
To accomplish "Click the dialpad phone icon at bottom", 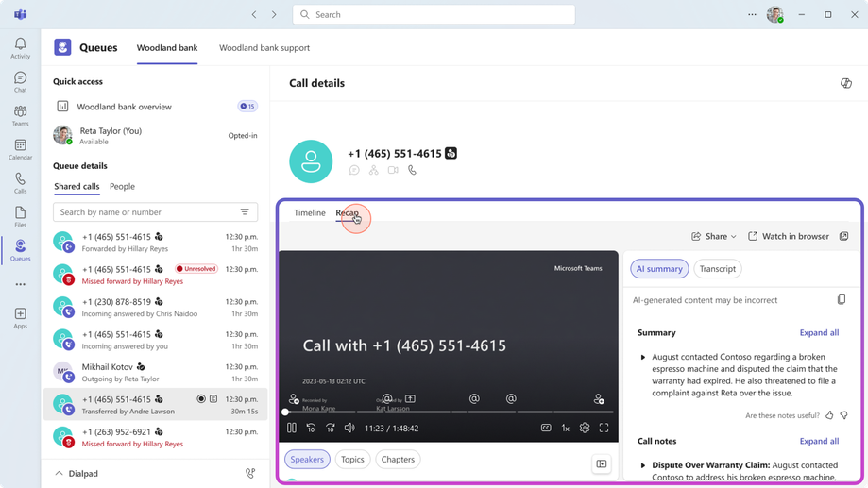I will 250,473.
